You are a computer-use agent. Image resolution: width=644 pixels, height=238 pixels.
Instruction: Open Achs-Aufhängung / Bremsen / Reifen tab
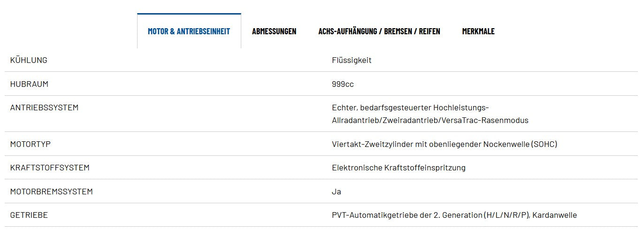379,31
